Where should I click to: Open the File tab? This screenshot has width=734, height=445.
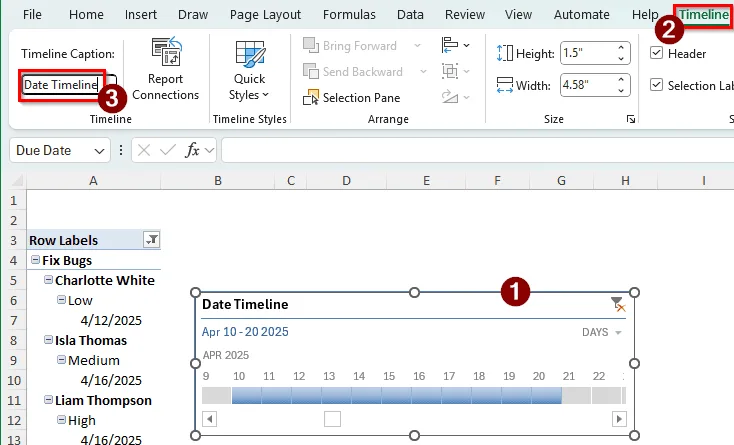pos(32,15)
